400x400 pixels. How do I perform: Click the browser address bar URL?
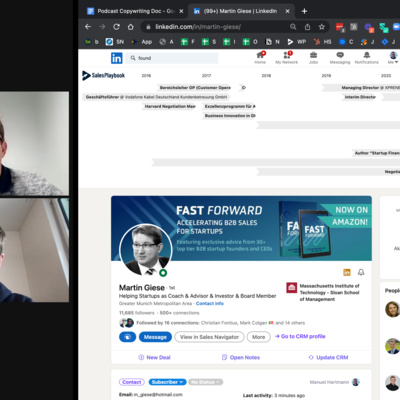coord(198,27)
